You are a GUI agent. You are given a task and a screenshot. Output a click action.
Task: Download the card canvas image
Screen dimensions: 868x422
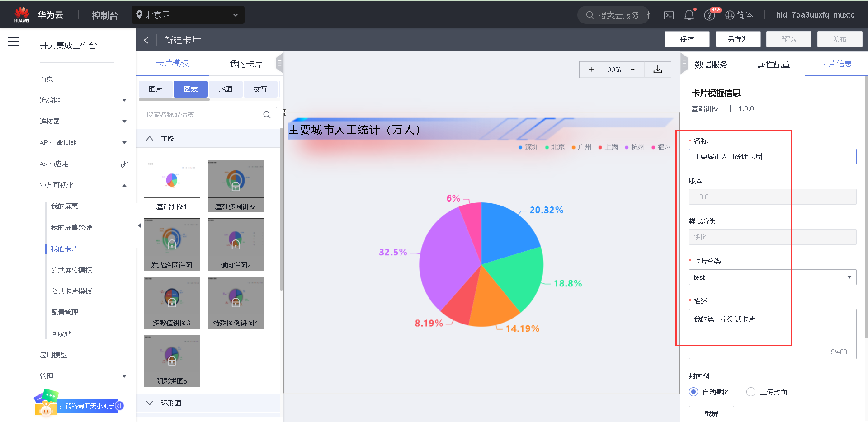(658, 70)
